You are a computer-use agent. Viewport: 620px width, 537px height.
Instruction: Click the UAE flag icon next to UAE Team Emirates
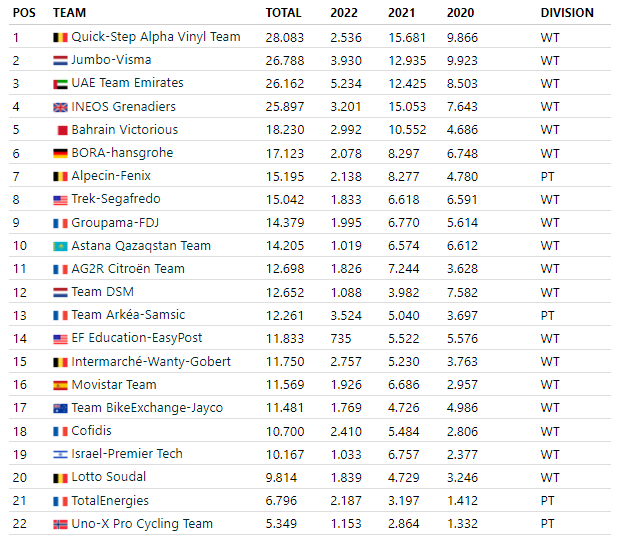coord(60,84)
